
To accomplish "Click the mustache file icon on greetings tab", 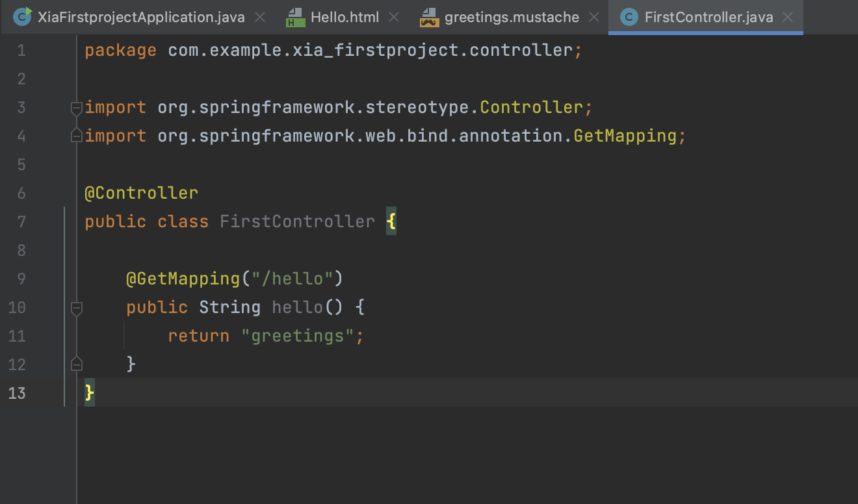I will 430,18.
